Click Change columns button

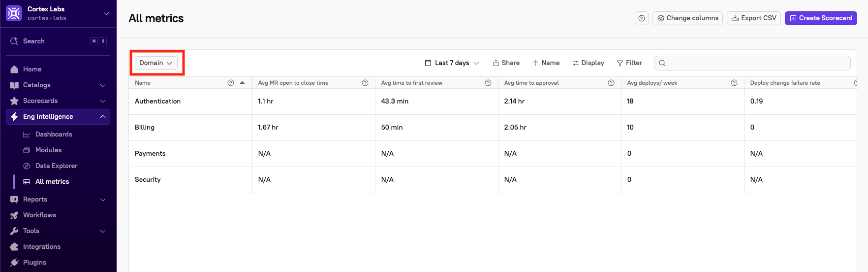[x=687, y=18]
